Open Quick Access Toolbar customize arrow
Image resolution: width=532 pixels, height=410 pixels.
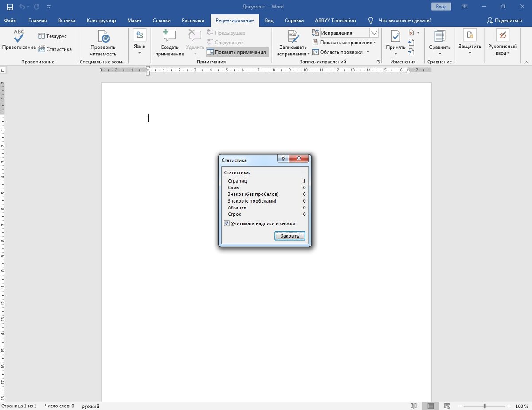tap(49, 7)
